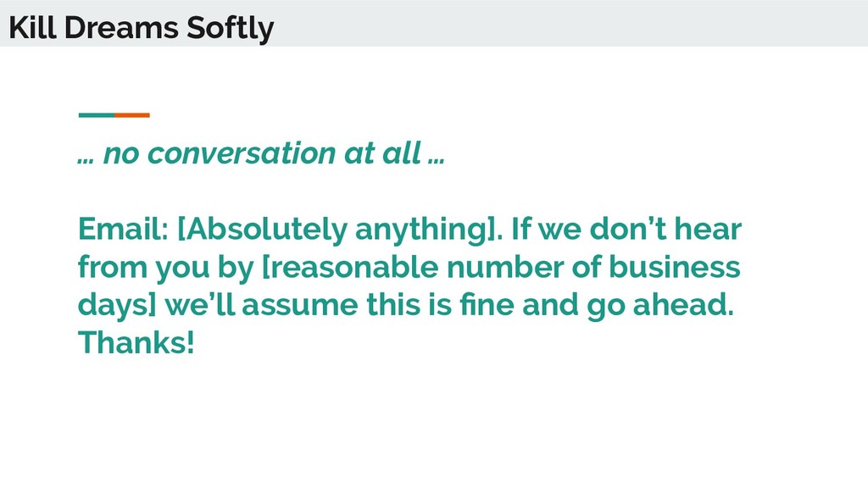Click the orange segment of the accent line

132,115
